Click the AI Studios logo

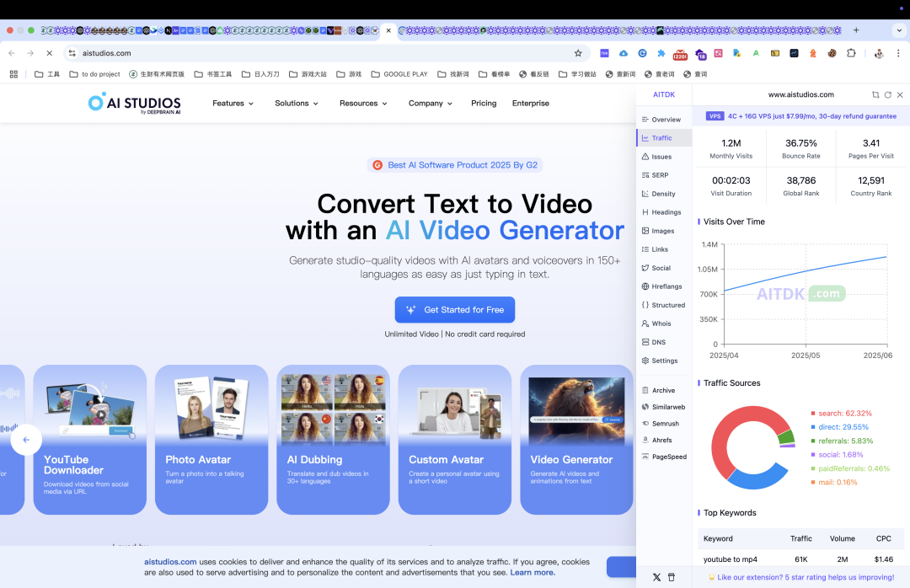[134, 103]
